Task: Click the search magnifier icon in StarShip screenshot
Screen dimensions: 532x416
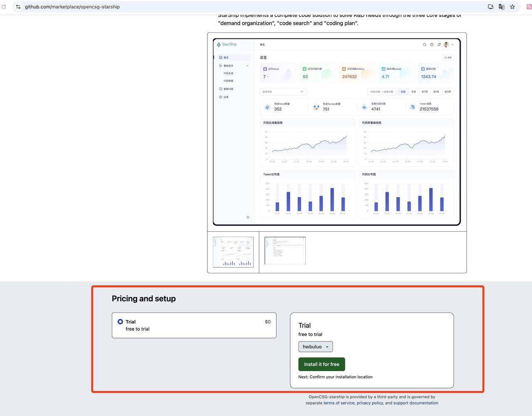Action: pos(424,45)
